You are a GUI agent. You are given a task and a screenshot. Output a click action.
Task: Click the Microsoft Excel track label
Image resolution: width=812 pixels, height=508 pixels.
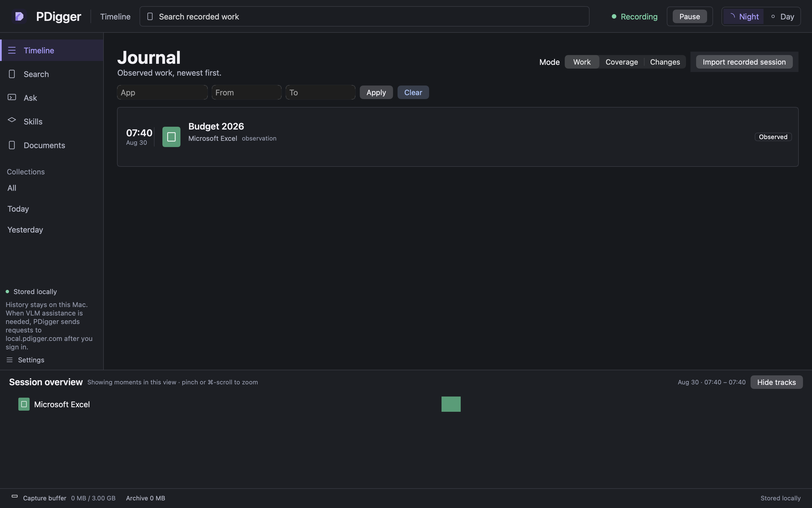(x=62, y=404)
